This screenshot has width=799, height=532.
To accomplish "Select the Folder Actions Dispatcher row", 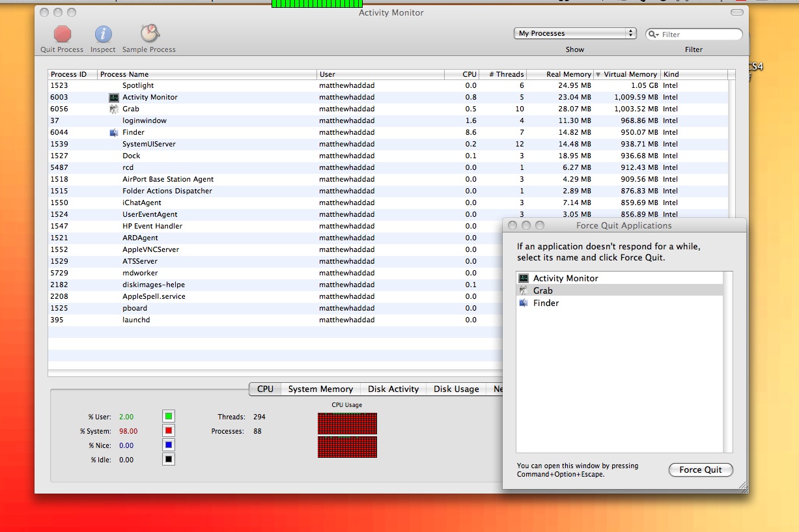I will (388, 191).
